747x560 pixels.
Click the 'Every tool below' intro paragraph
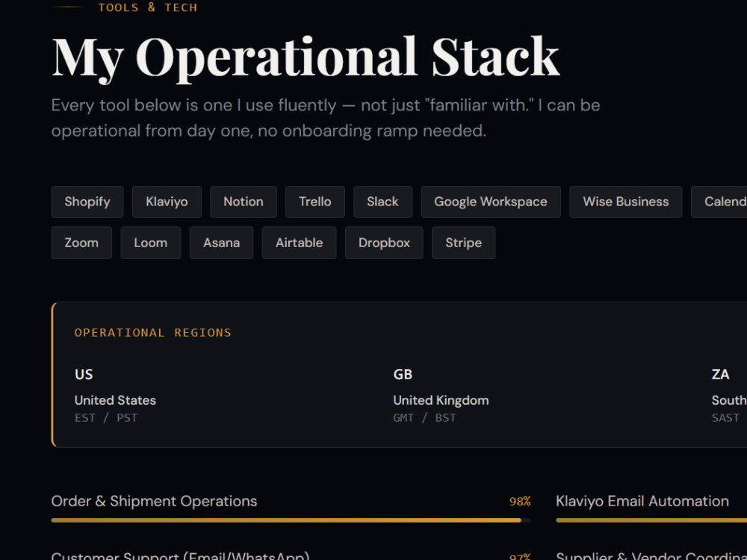326,118
